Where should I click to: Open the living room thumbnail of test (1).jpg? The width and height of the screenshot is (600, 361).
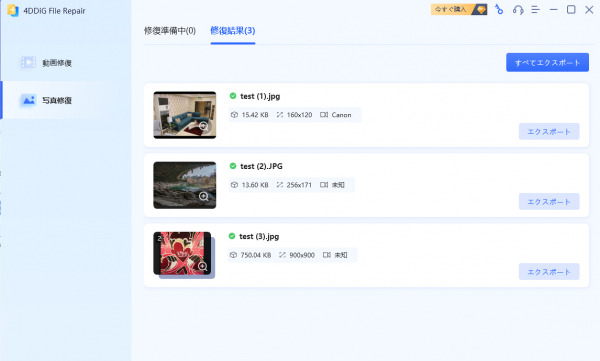[184, 115]
